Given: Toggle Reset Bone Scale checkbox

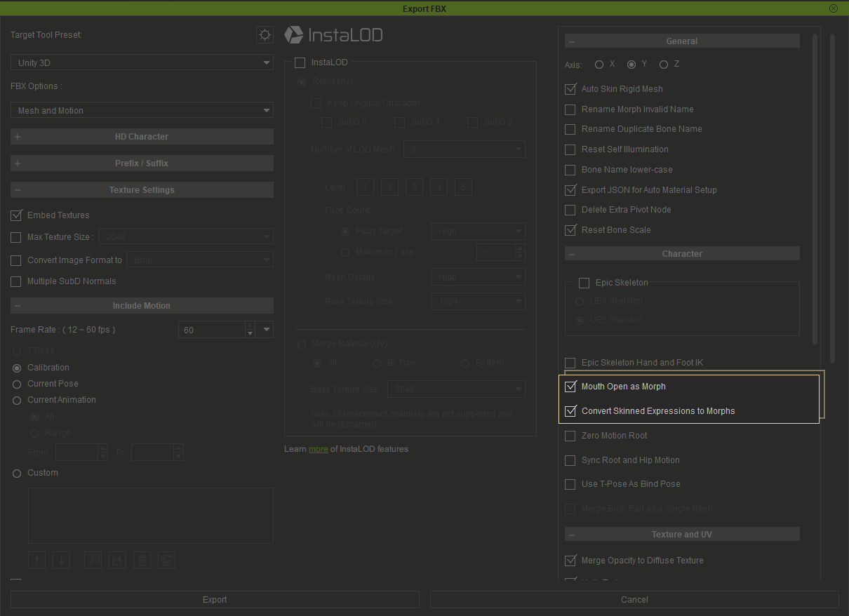Looking at the screenshot, I should pos(570,230).
